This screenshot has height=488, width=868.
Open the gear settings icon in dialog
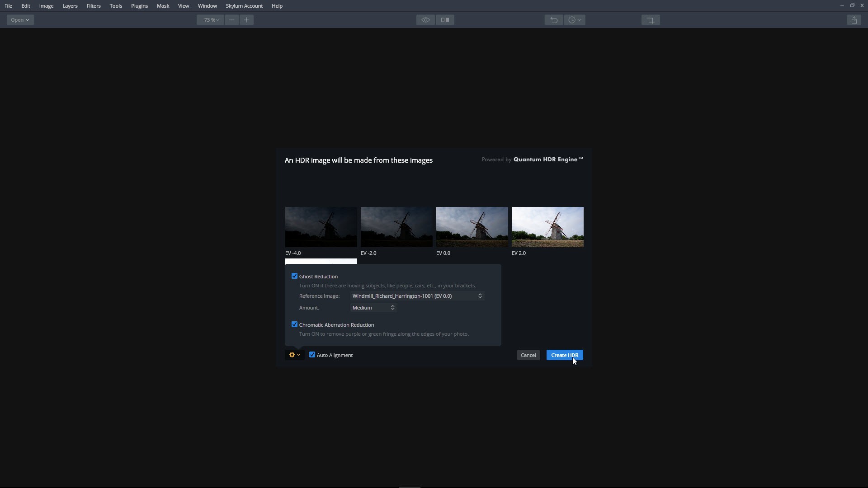coord(294,355)
